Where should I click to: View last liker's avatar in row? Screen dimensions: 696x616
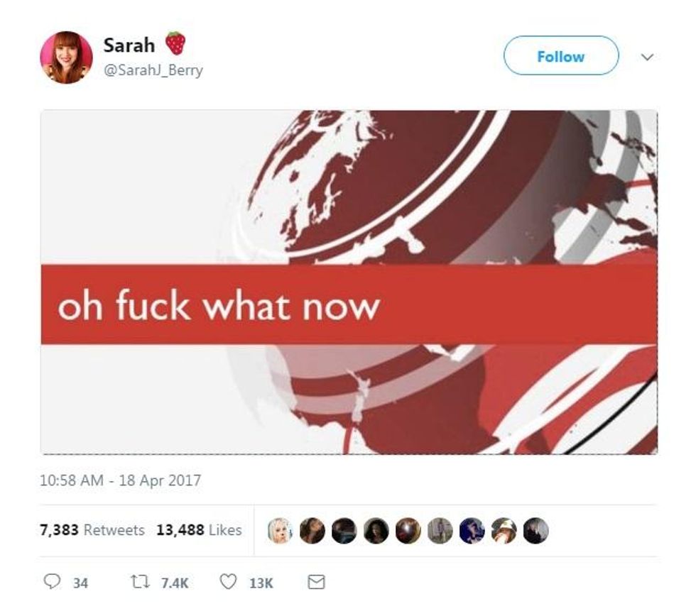click(535, 530)
